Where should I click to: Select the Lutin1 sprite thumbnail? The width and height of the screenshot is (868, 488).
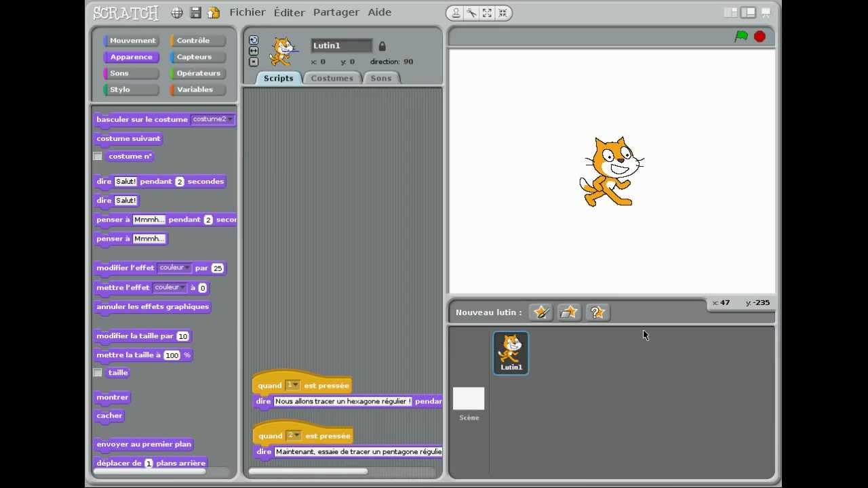511,352
